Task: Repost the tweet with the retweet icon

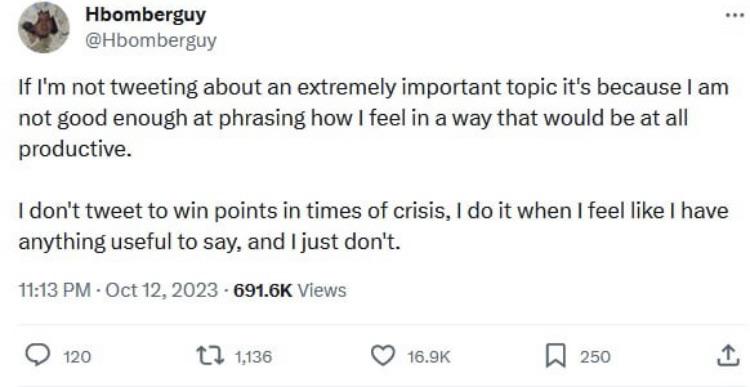Action: pyautogui.click(x=212, y=356)
